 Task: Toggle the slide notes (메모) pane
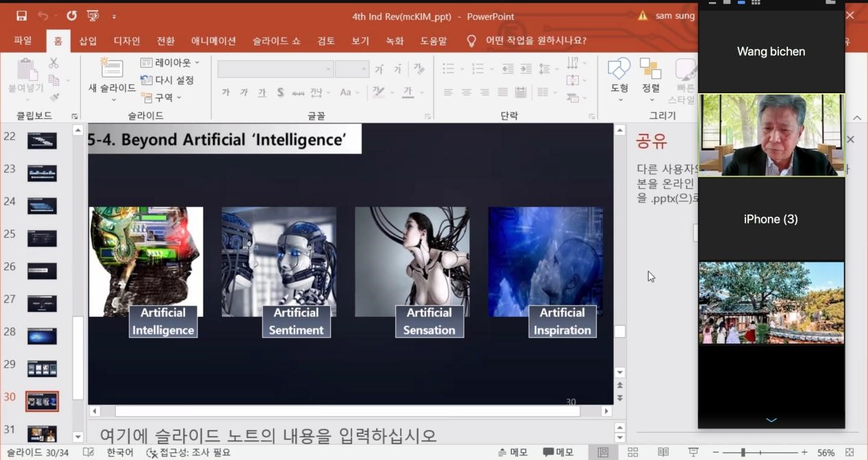coord(513,452)
